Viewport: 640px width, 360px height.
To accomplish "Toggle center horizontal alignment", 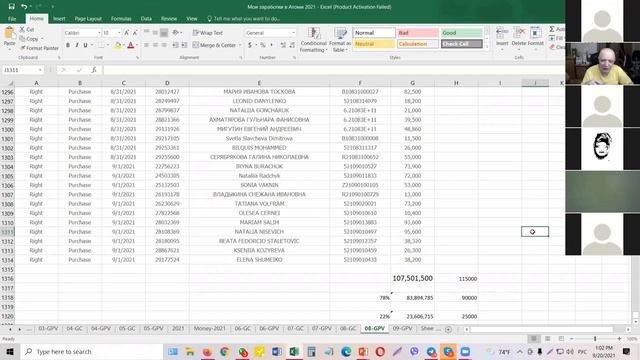I will [x=155, y=45].
